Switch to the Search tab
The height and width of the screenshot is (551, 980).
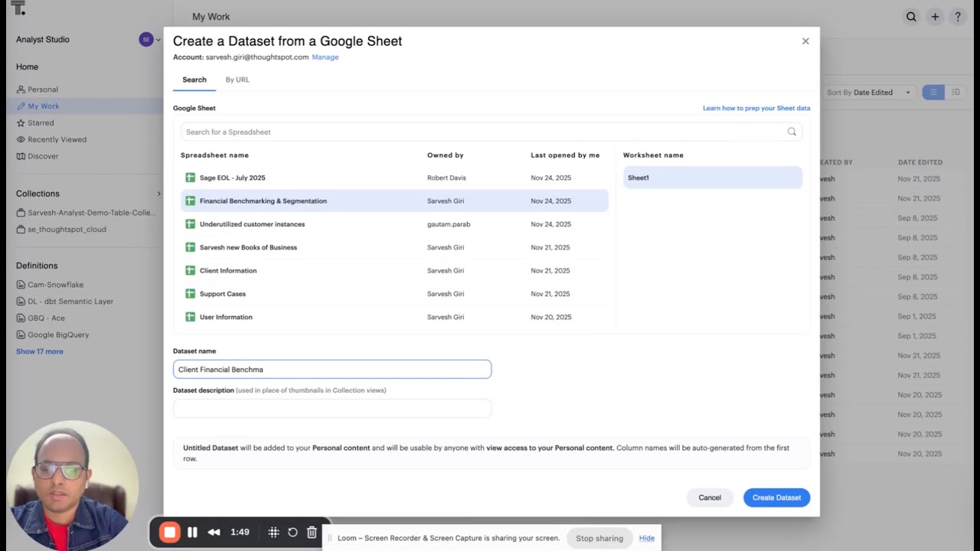coord(194,80)
